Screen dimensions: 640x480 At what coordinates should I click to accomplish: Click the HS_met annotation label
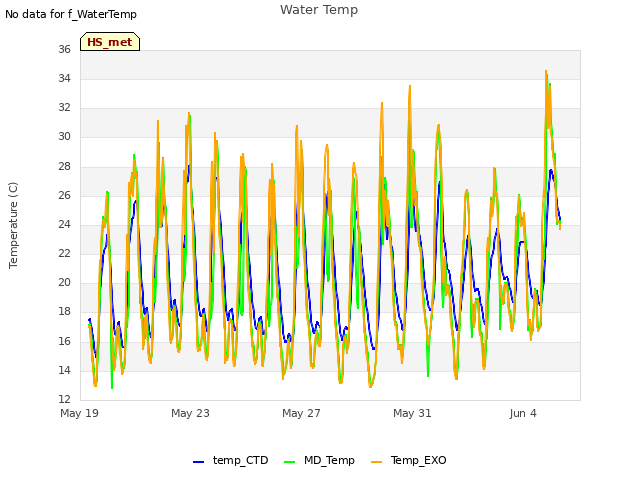click(110, 42)
